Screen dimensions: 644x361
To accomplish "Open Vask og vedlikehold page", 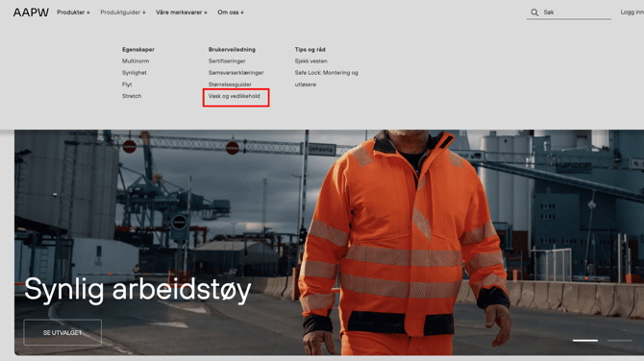I will coord(235,96).
